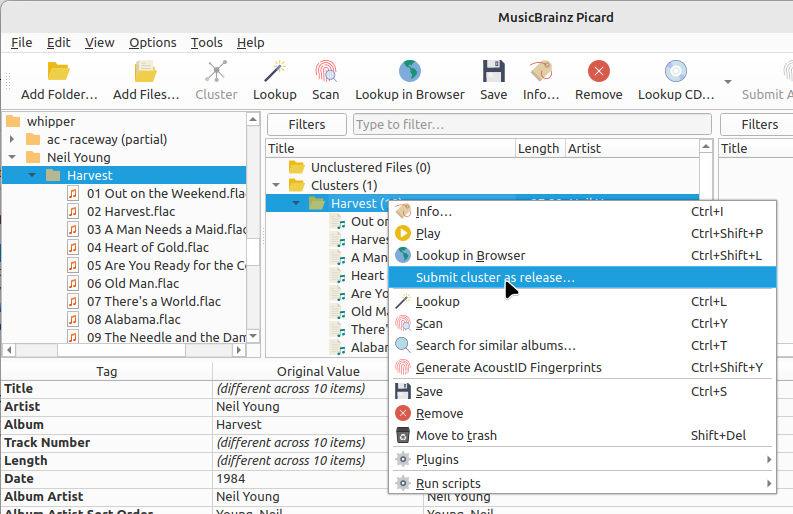Click the Lookup CD disc icon

point(676,72)
